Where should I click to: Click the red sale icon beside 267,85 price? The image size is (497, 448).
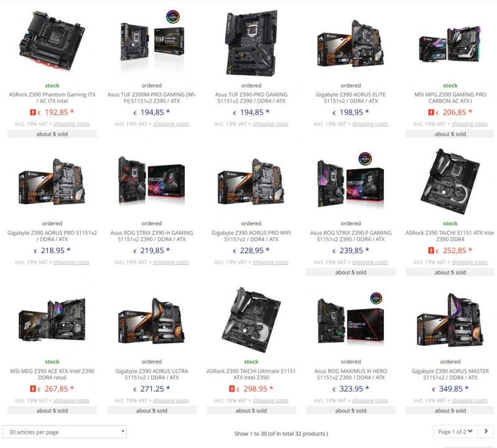32,389
